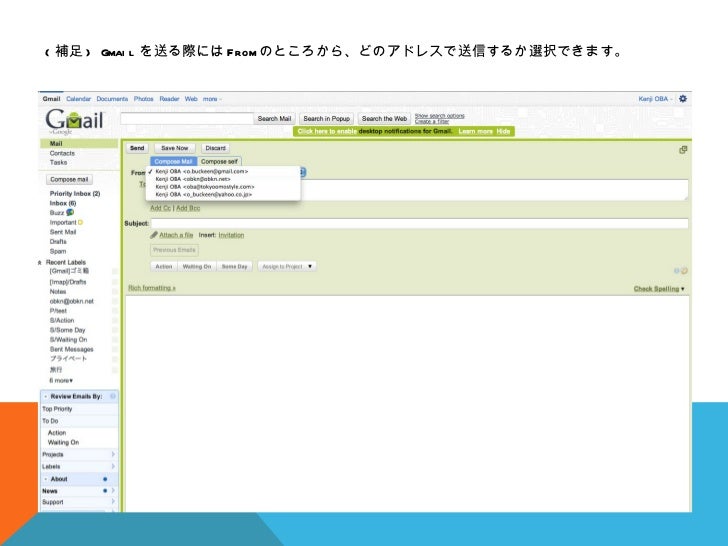Image resolution: width=728 pixels, height=546 pixels.
Task: Click the Save Now button
Action: [175, 148]
